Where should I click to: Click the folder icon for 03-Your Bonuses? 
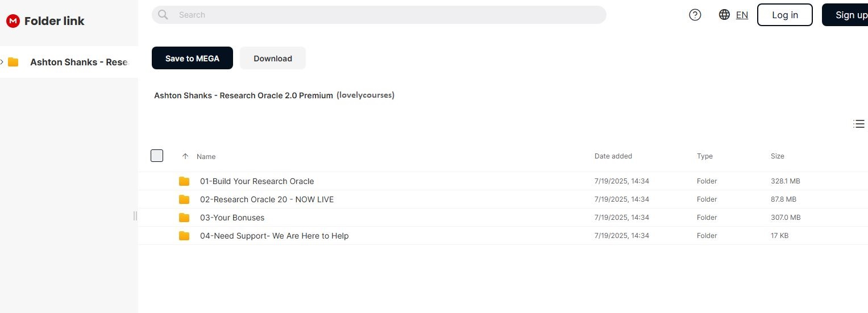184,218
